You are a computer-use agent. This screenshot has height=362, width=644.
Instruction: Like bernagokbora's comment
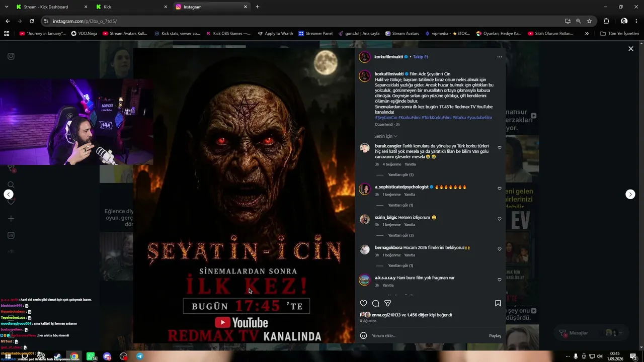tap(500, 249)
